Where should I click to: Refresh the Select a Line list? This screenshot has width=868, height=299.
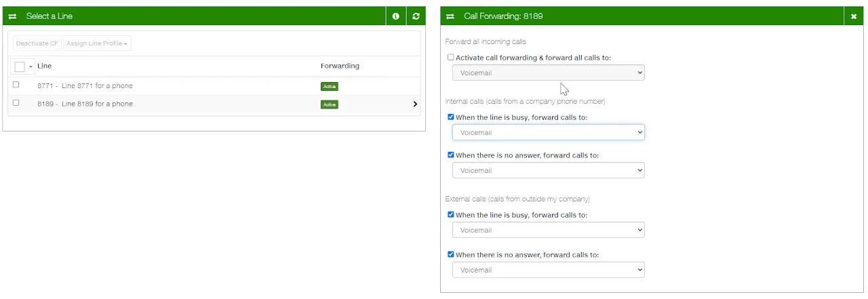[416, 16]
